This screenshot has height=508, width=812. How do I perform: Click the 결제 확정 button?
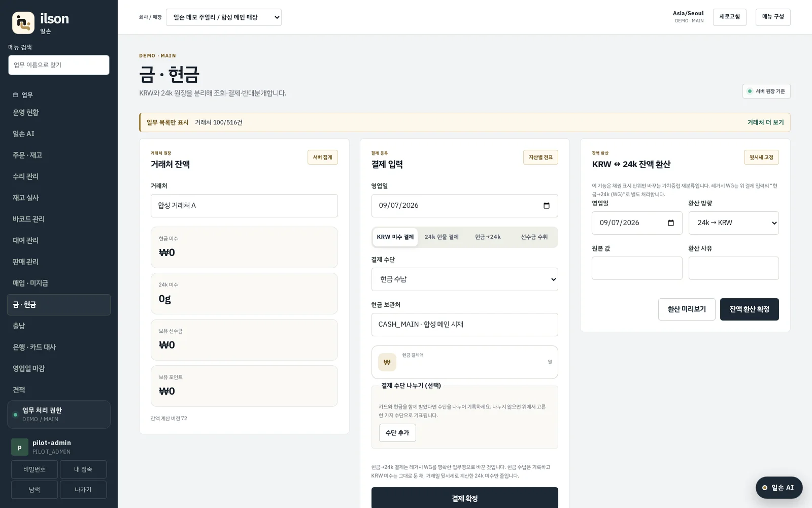tap(465, 498)
